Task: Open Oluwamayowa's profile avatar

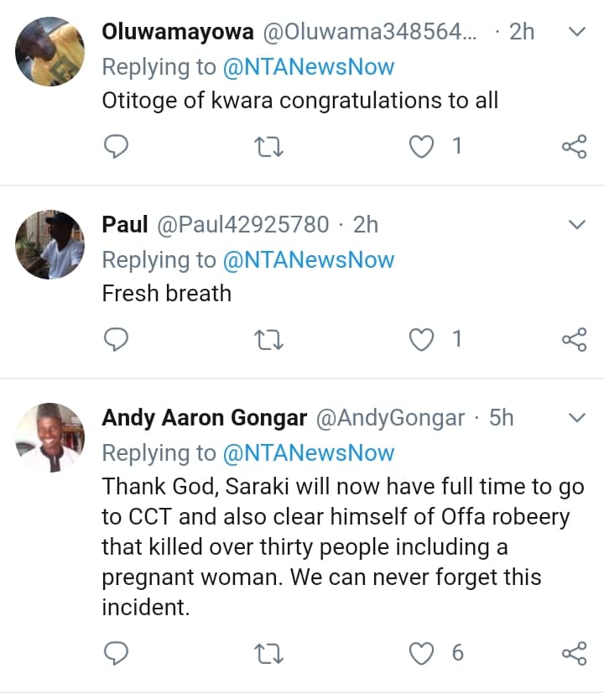Action: coord(50,50)
